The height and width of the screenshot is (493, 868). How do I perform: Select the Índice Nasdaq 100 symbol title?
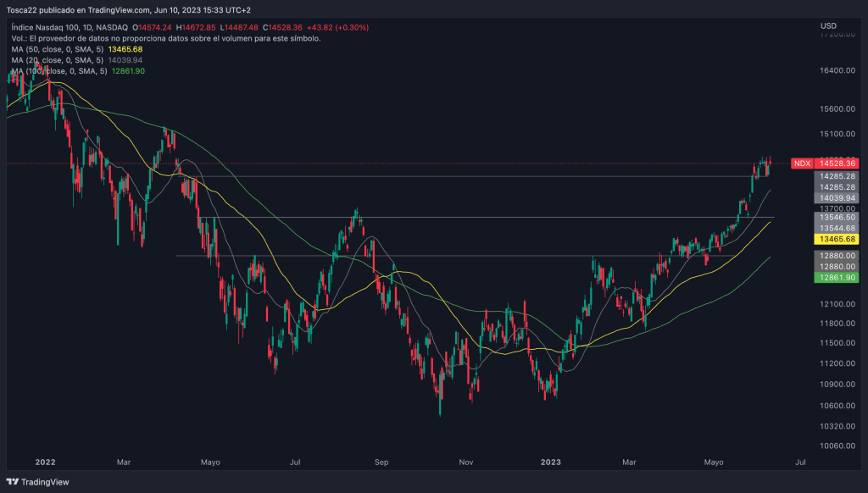(52, 28)
